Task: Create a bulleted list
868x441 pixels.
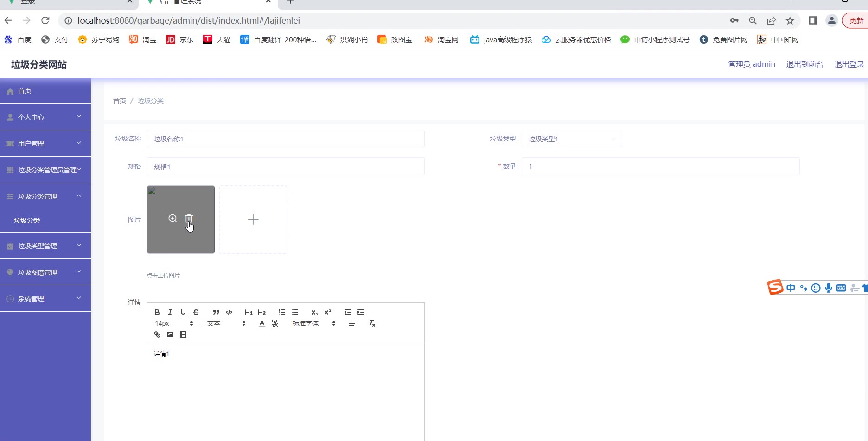Action: 295,312
